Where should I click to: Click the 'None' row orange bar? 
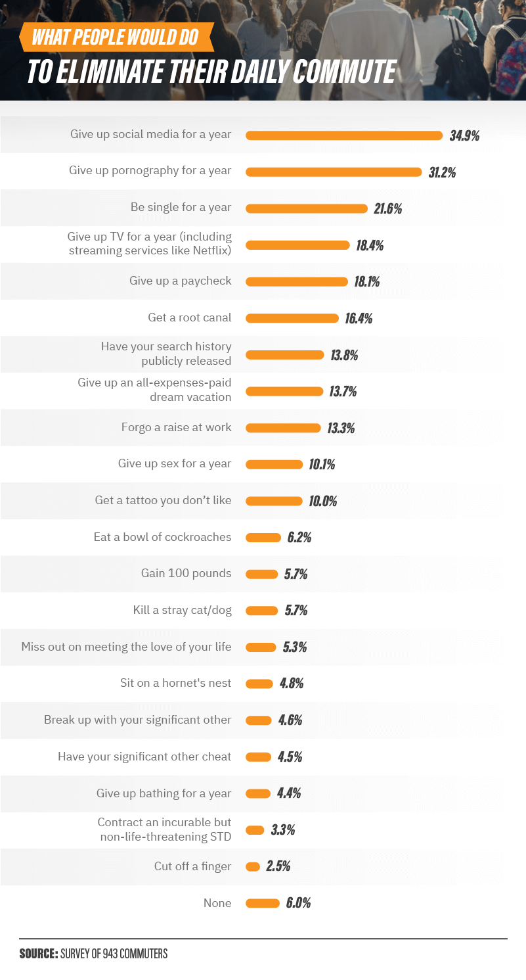coord(263,903)
